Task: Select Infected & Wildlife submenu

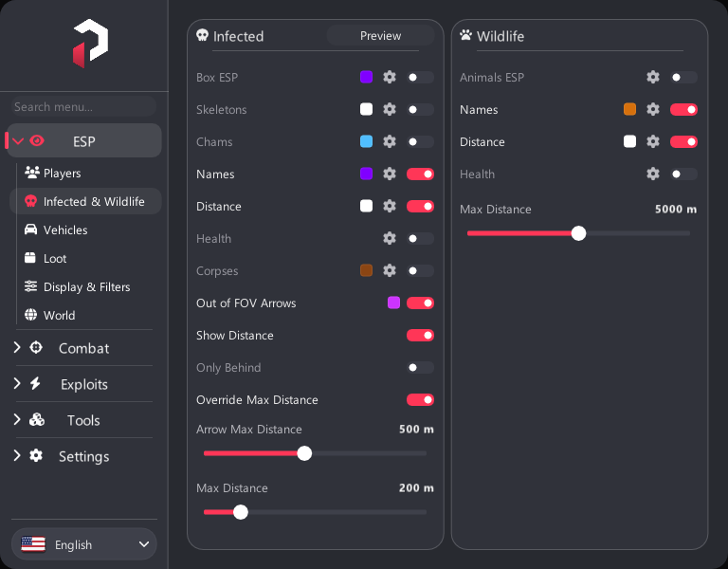Action: coord(86,201)
